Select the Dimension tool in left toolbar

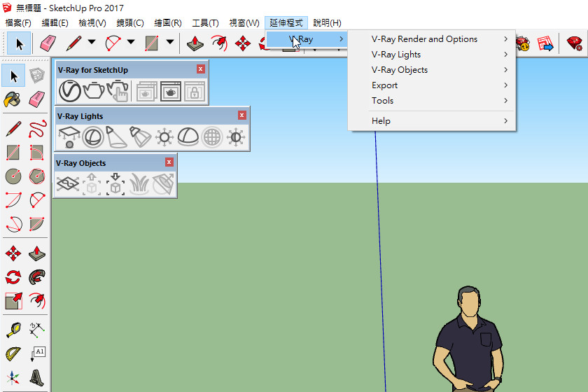coord(37,330)
